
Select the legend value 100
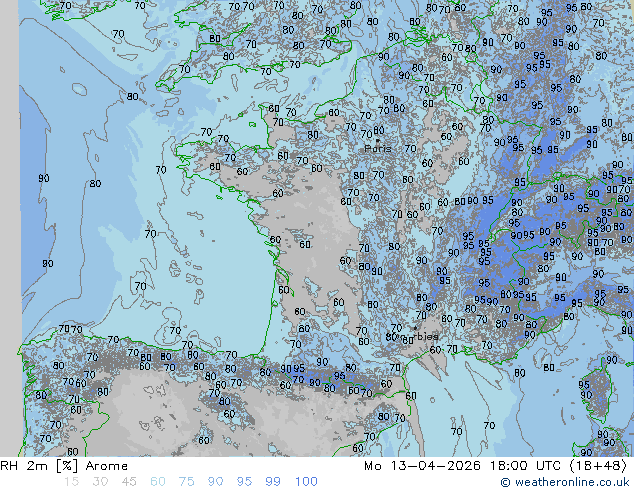306,482
